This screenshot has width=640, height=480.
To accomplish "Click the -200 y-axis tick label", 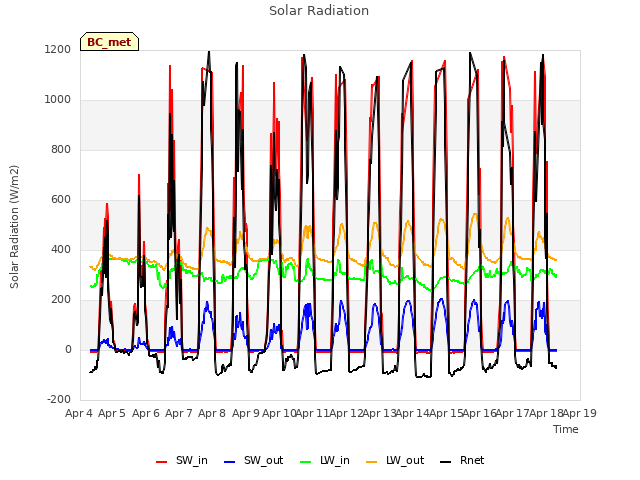I will click(59, 400).
